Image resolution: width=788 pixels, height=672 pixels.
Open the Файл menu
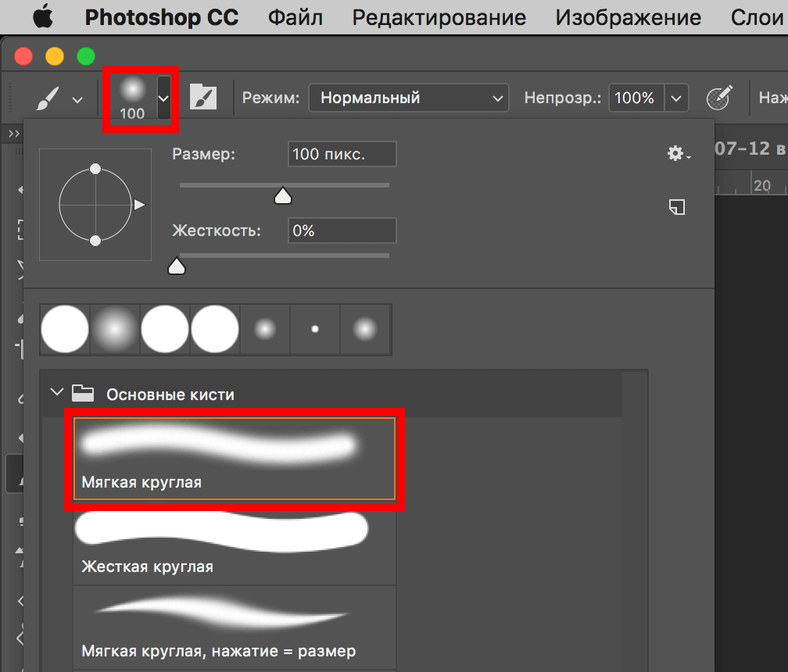point(295,17)
